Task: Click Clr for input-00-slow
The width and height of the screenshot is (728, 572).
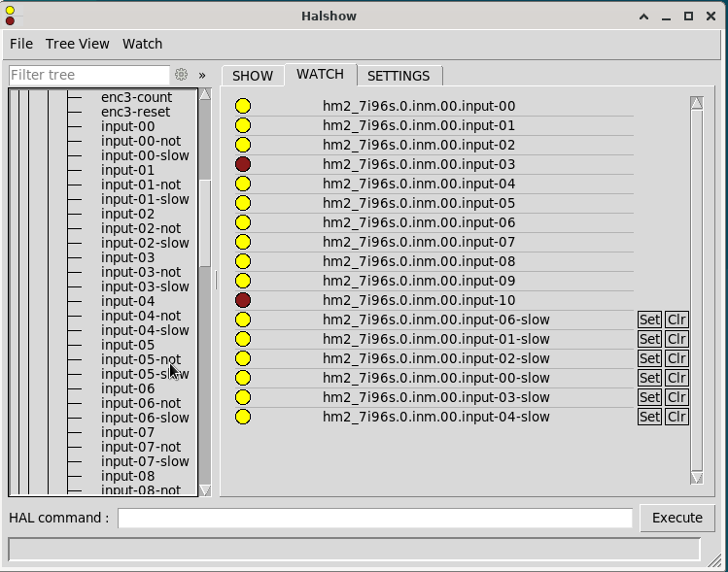Action: (676, 378)
